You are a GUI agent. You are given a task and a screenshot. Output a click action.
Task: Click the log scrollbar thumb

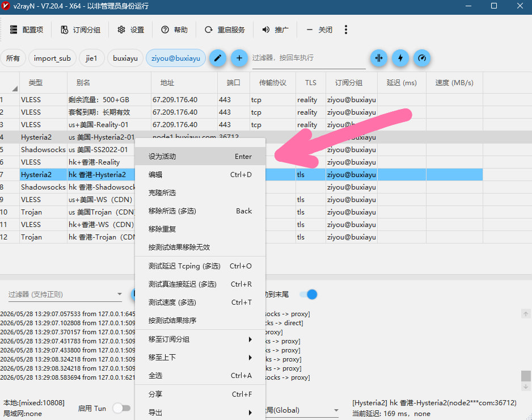coord(526,376)
